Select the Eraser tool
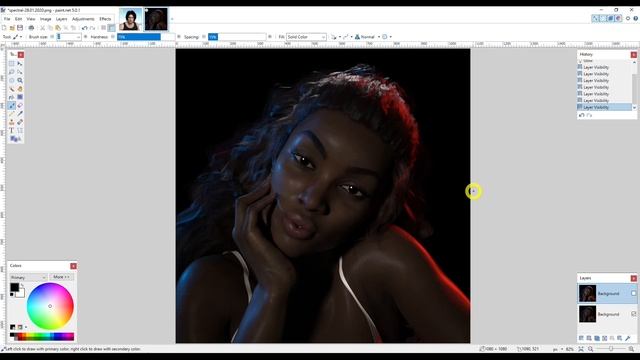The image size is (640, 360). (x=20, y=106)
